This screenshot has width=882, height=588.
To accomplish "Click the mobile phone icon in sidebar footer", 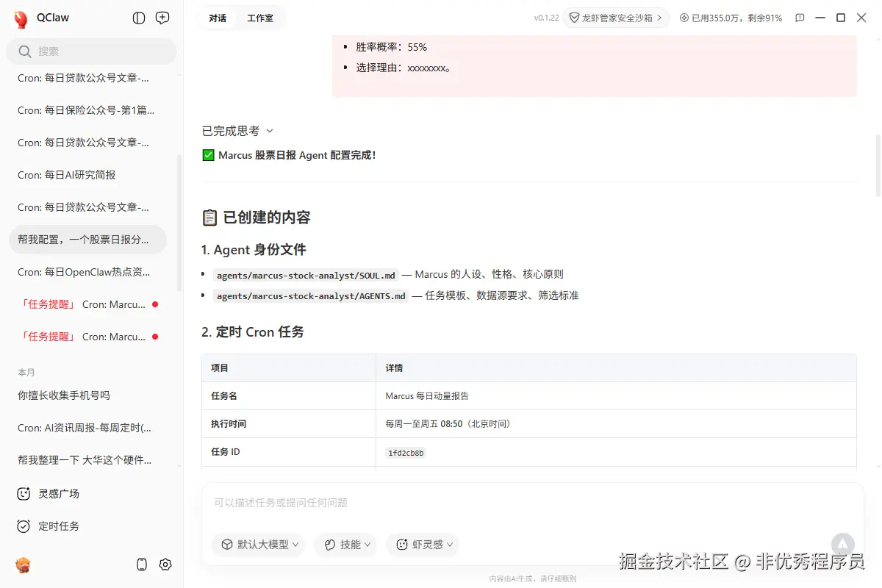I will pyautogui.click(x=142, y=564).
